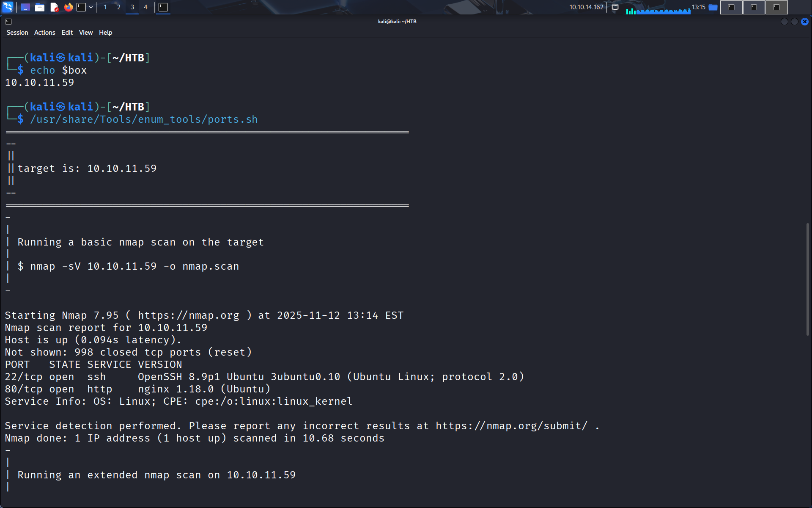The height and width of the screenshot is (508, 812).
Task: Launch the file manager from panel
Action: tap(40, 7)
